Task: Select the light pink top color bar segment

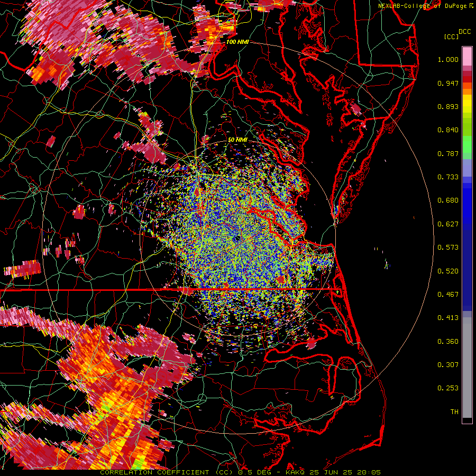Action: coord(467,56)
